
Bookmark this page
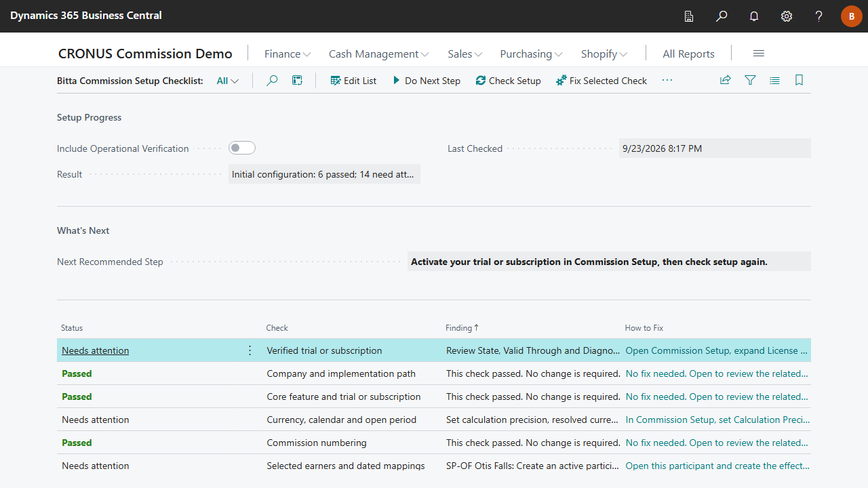click(799, 81)
